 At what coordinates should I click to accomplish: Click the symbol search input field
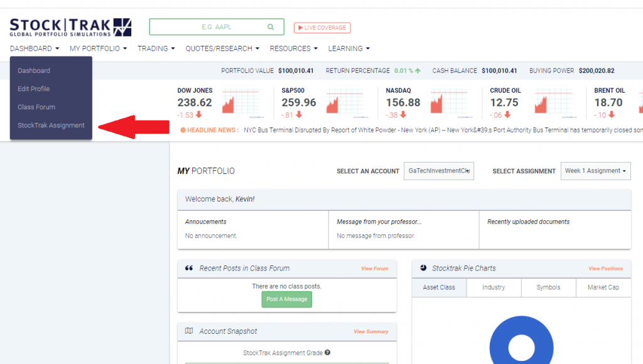217,27
